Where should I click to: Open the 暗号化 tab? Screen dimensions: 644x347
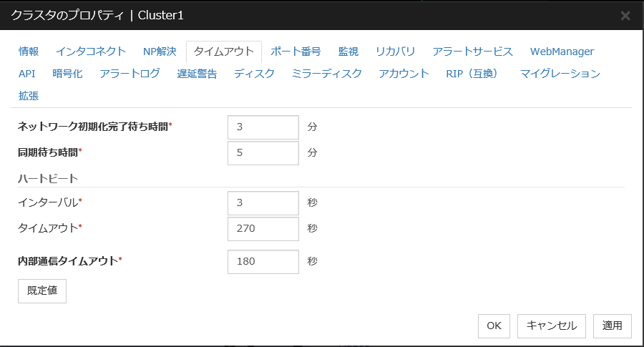[x=67, y=74]
